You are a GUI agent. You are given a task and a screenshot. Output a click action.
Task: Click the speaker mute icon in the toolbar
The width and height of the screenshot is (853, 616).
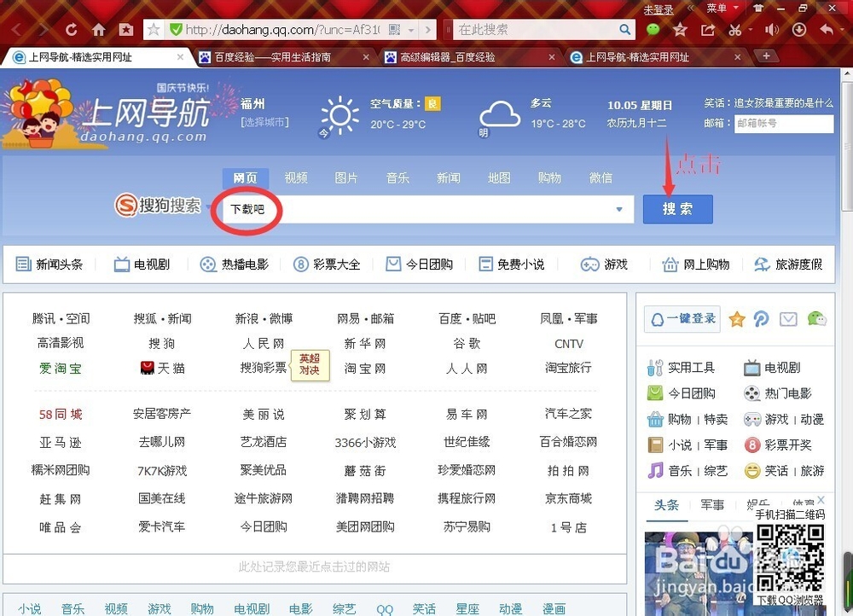coord(772,29)
